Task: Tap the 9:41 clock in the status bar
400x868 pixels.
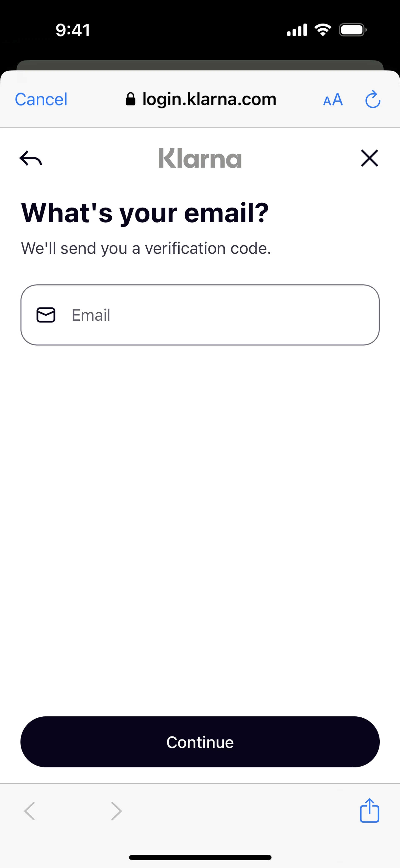Action: click(73, 30)
